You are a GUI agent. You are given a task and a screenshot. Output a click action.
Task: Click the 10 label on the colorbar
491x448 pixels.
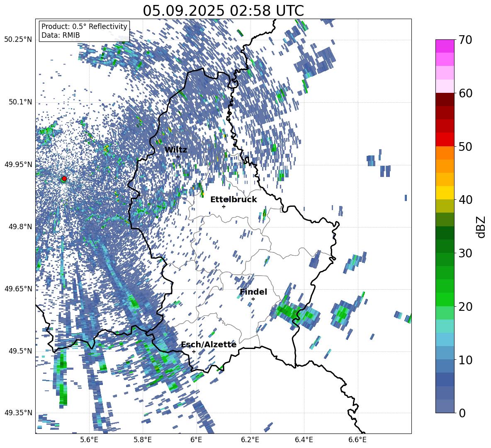point(465,360)
